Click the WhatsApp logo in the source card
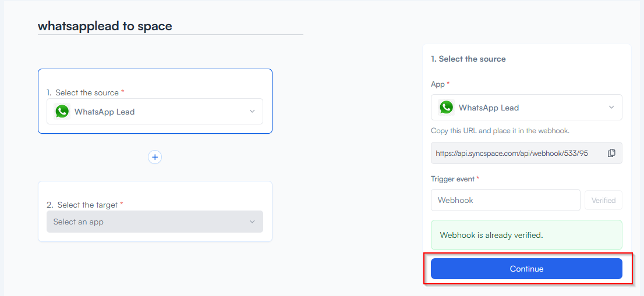Image resolution: width=644 pixels, height=296 pixels. point(62,112)
